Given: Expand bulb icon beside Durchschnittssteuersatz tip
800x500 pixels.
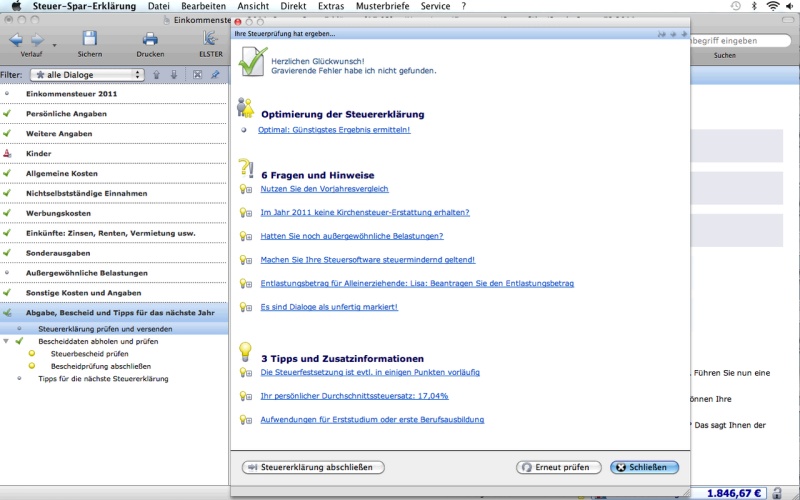Looking at the screenshot, I should click(245, 396).
